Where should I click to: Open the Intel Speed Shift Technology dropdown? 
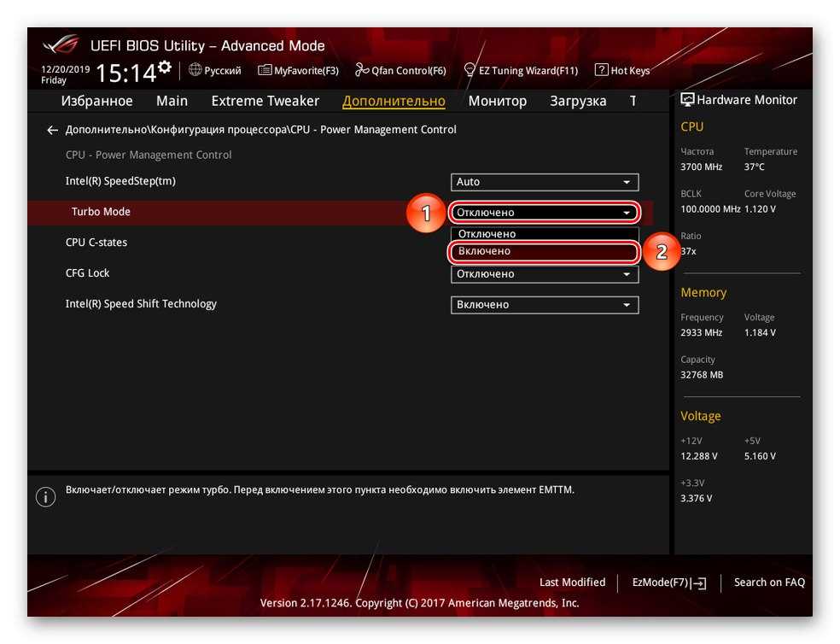pos(545,305)
